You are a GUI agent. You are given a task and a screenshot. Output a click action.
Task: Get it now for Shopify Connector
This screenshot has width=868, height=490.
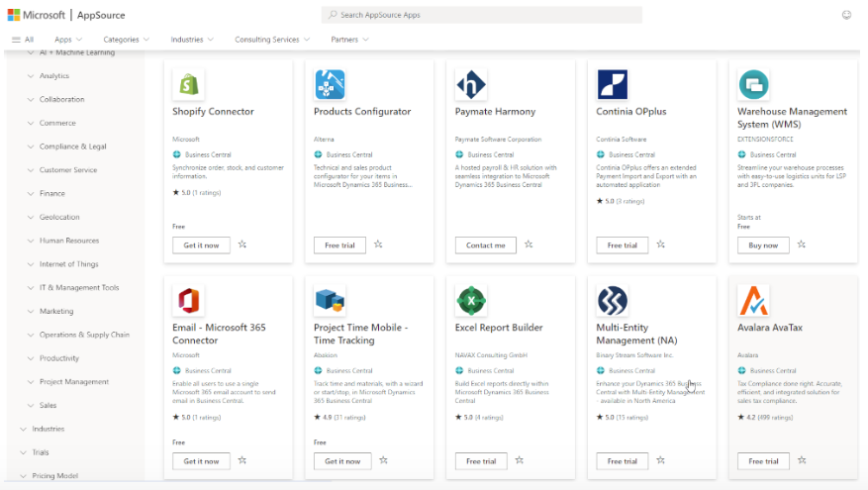pos(202,245)
